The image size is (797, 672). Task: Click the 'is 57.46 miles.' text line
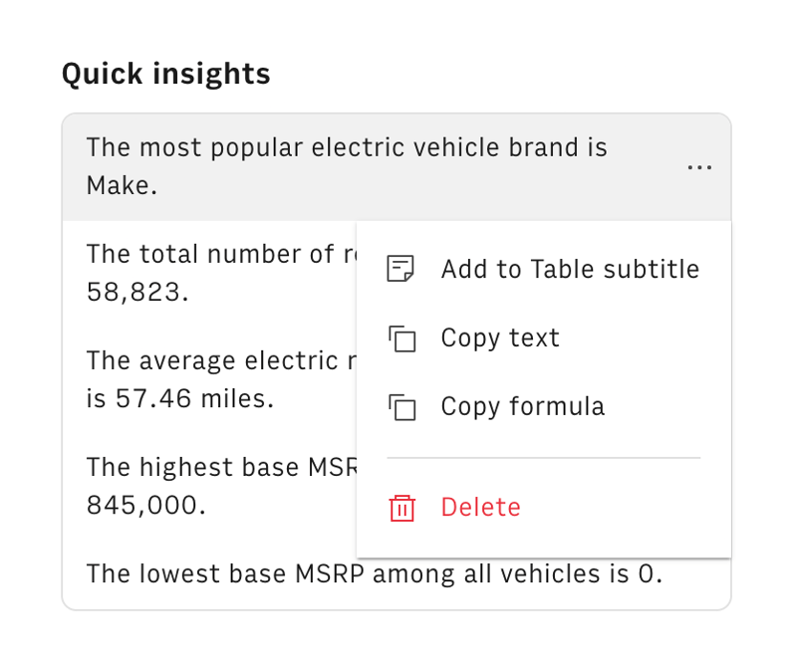[x=179, y=399]
